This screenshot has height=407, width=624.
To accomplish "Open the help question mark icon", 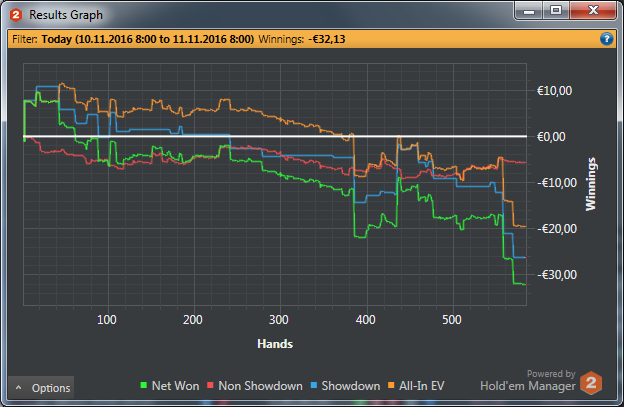I will coord(606,39).
